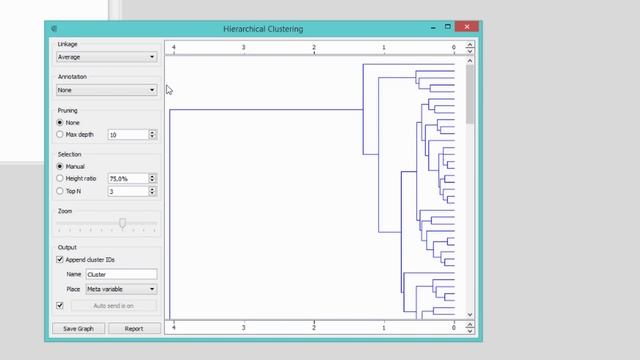The height and width of the screenshot is (360, 640).
Task: Click the Max depth value field
Action: (x=128, y=135)
